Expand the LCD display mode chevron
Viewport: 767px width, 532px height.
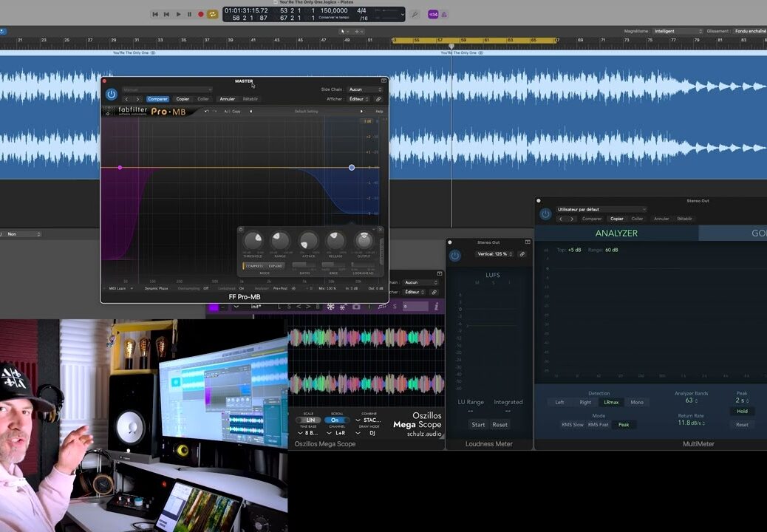click(x=403, y=15)
